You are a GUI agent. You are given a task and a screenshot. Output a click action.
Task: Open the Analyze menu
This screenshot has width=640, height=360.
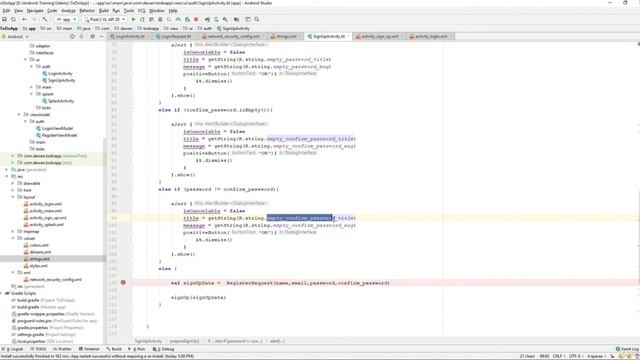(68, 11)
